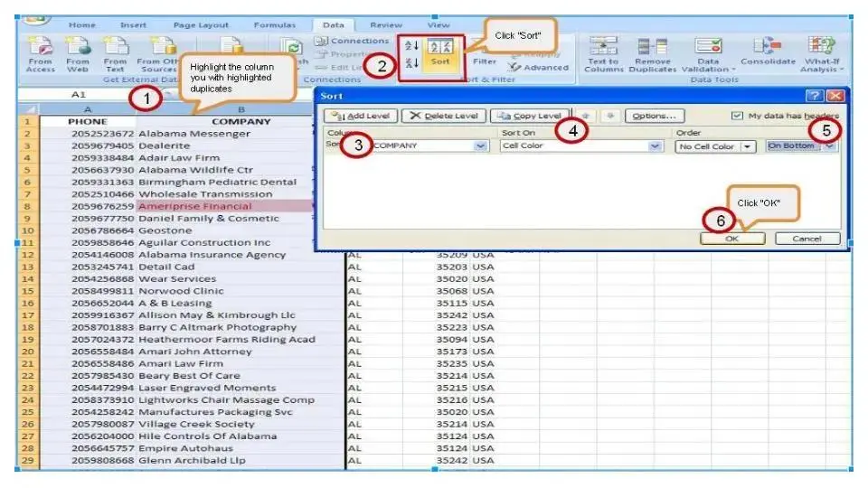Open the Sort On Cell Color dropdown
Image resolution: width=868 pixels, height=488 pixels.
(x=656, y=146)
